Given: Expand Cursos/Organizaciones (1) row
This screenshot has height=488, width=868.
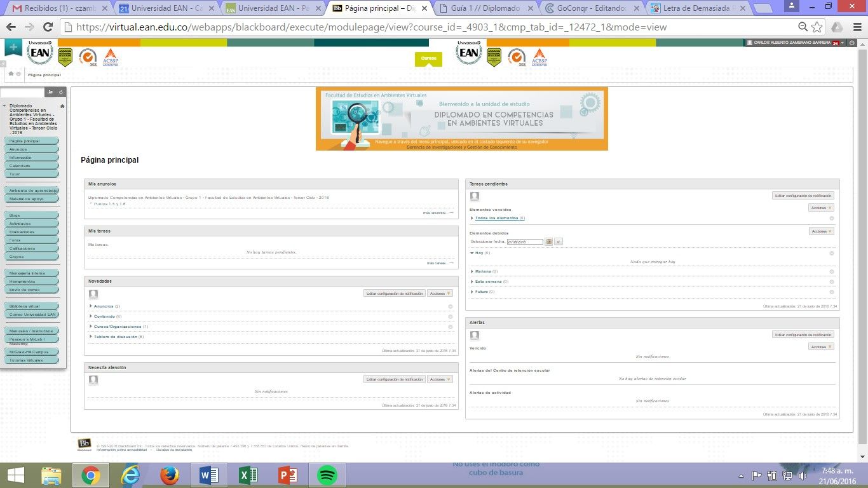Looking at the screenshot, I should 119,327.
